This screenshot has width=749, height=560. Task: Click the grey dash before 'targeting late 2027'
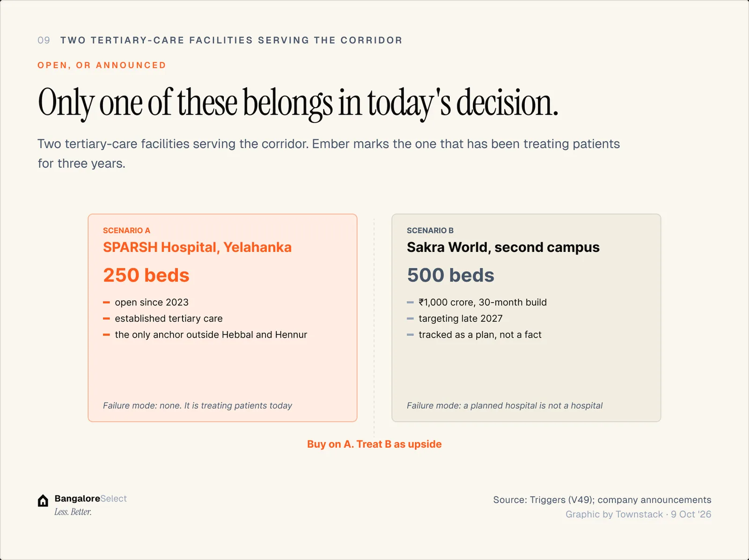410,318
